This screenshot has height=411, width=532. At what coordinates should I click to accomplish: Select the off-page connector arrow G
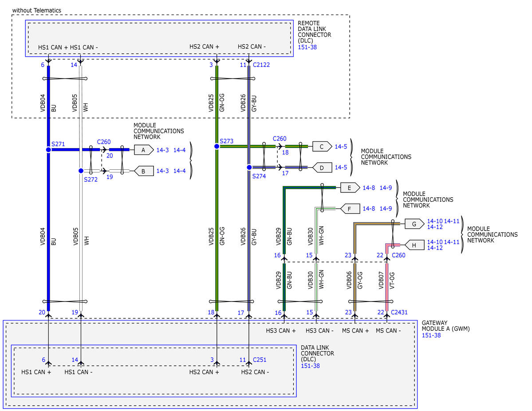click(x=414, y=224)
